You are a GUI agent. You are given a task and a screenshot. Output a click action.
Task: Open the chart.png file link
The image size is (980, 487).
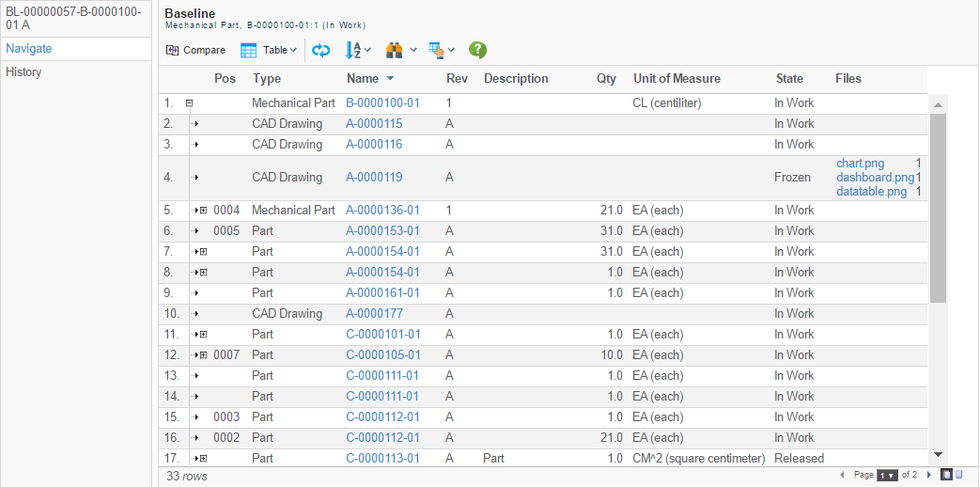pyautogui.click(x=860, y=164)
